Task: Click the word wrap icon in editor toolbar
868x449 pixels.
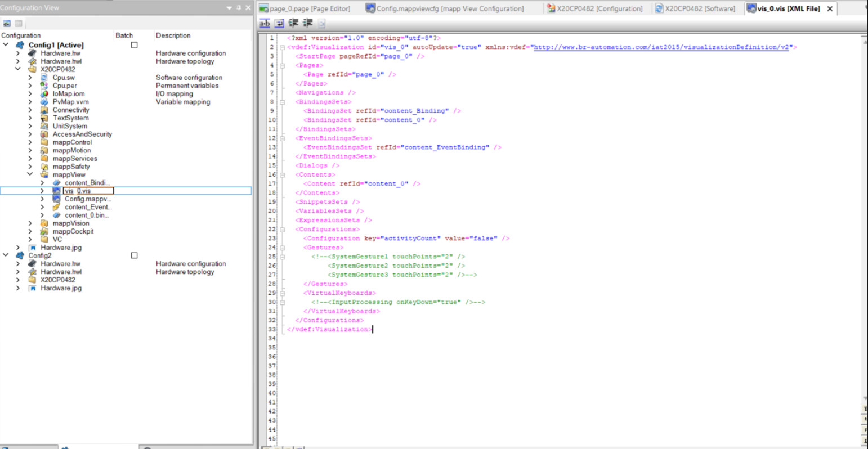Action: 279,23
